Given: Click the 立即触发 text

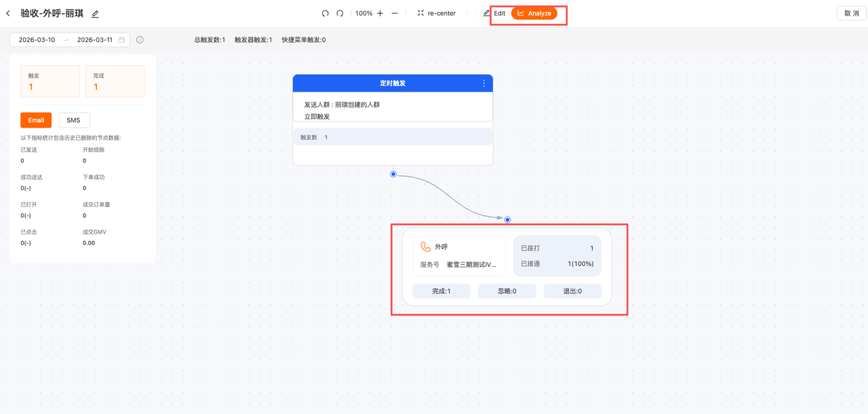Looking at the screenshot, I should pos(317,117).
